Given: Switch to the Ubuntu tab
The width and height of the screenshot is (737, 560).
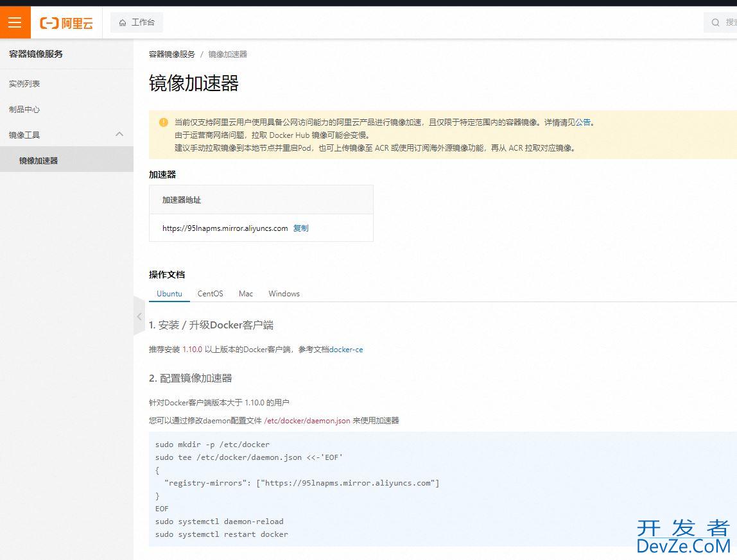Looking at the screenshot, I should click(x=169, y=294).
